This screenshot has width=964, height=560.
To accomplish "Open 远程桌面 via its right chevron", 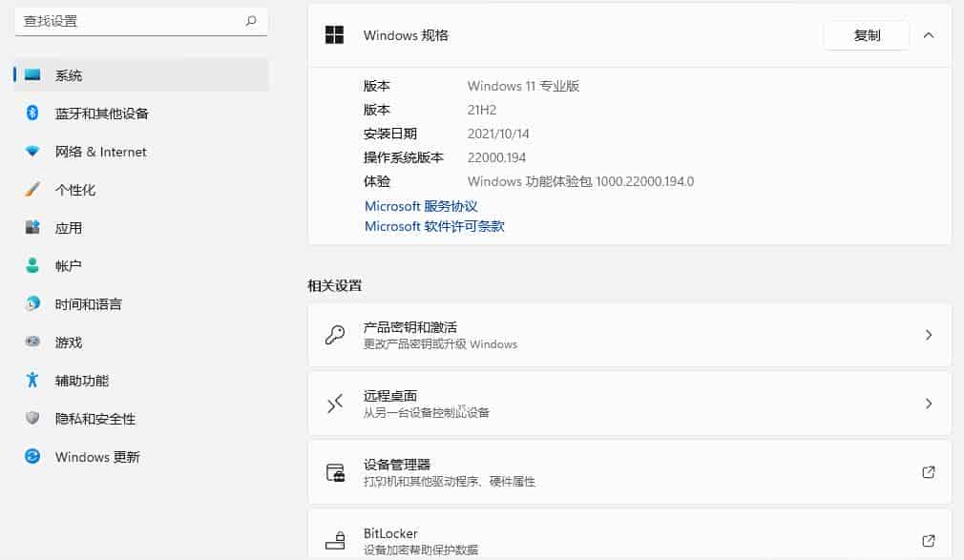I will point(929,404).
